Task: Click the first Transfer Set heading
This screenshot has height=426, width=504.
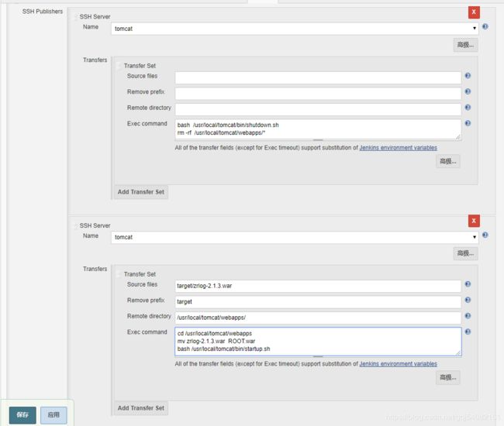Action: click(140, 66)
